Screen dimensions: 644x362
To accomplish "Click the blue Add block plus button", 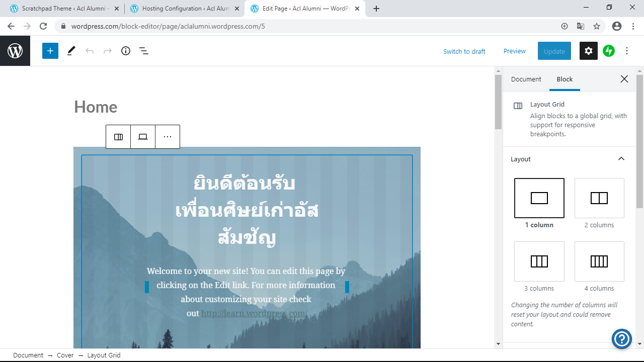I will point(50,51).
